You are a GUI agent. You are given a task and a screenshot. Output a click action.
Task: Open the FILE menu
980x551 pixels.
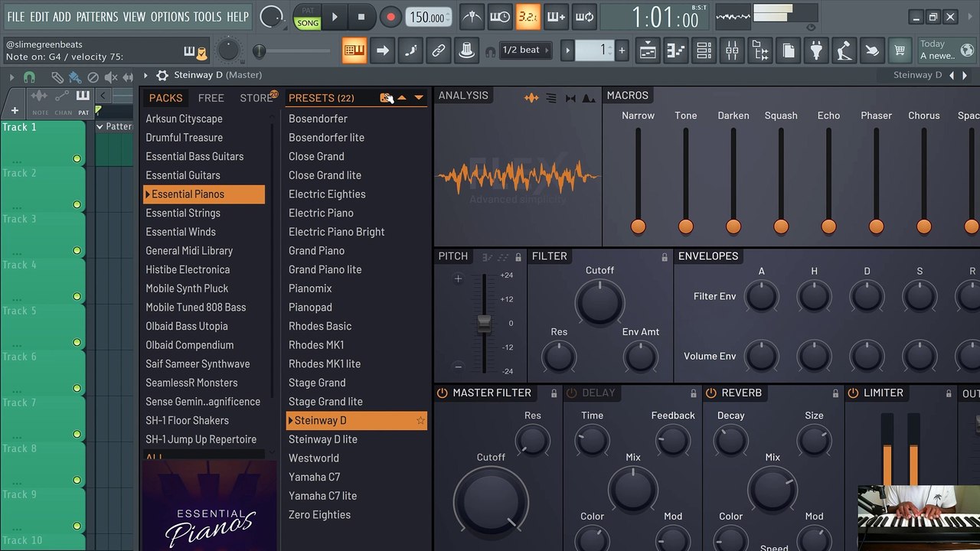[16, 17]
